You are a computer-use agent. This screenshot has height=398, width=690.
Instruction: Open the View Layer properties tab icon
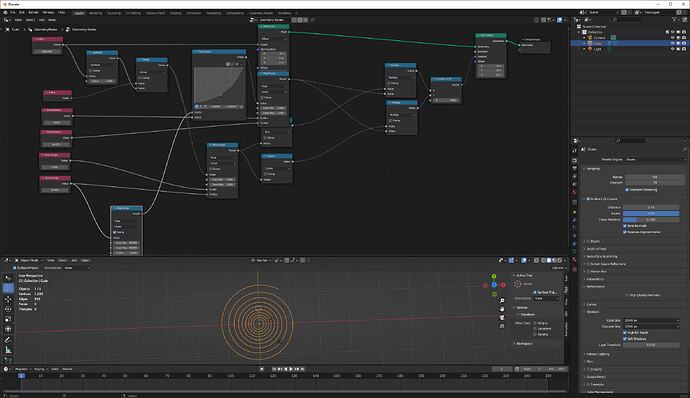575,176
